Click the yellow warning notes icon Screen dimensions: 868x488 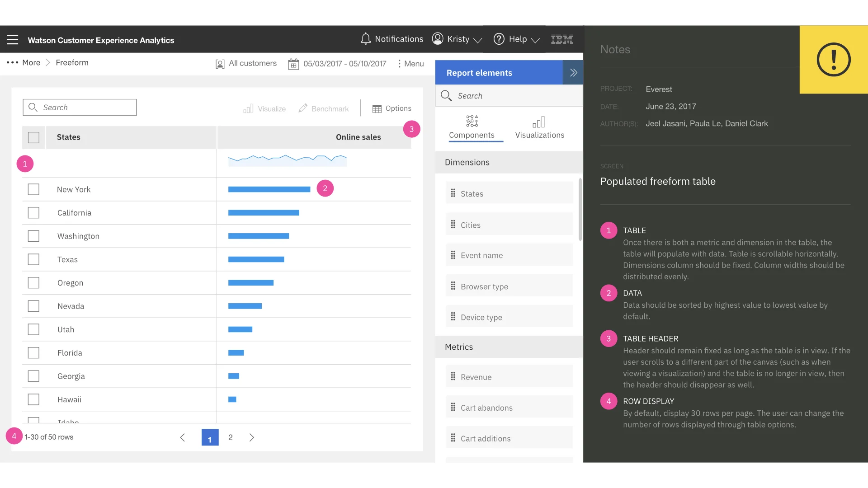click(x=833, y=60)
